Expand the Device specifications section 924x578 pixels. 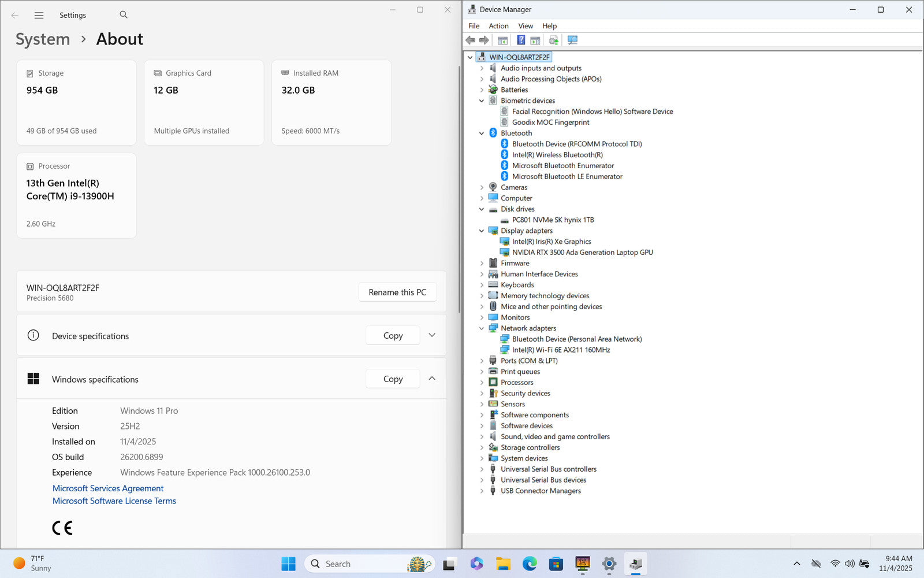(x=432, y=335)
